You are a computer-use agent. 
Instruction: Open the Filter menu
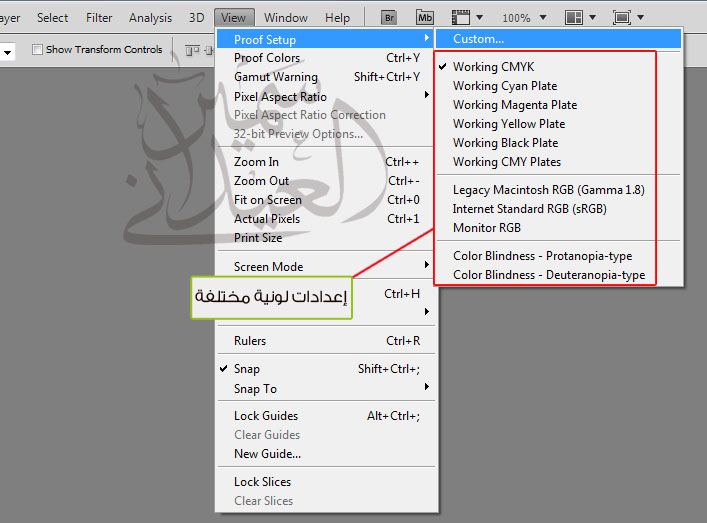point(99,18)
